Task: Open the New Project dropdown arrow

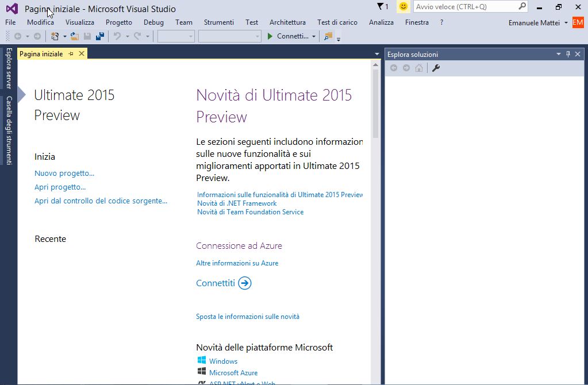Action: [64, 36]
